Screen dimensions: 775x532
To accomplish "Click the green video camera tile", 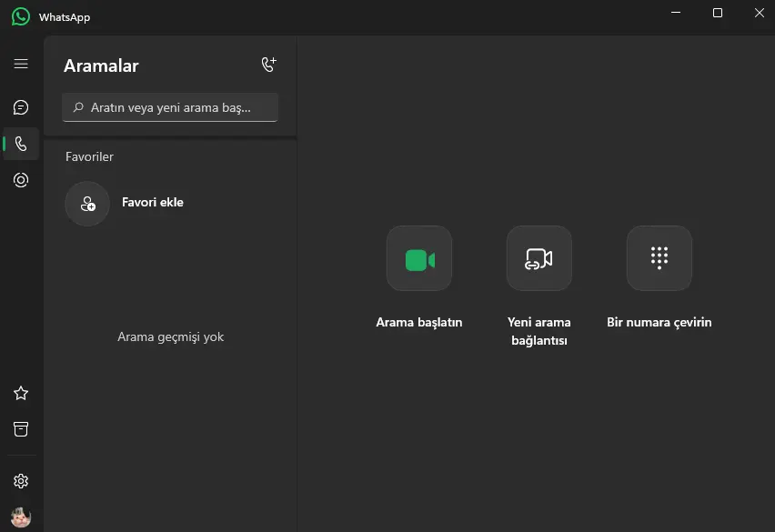I will point(419,258).
